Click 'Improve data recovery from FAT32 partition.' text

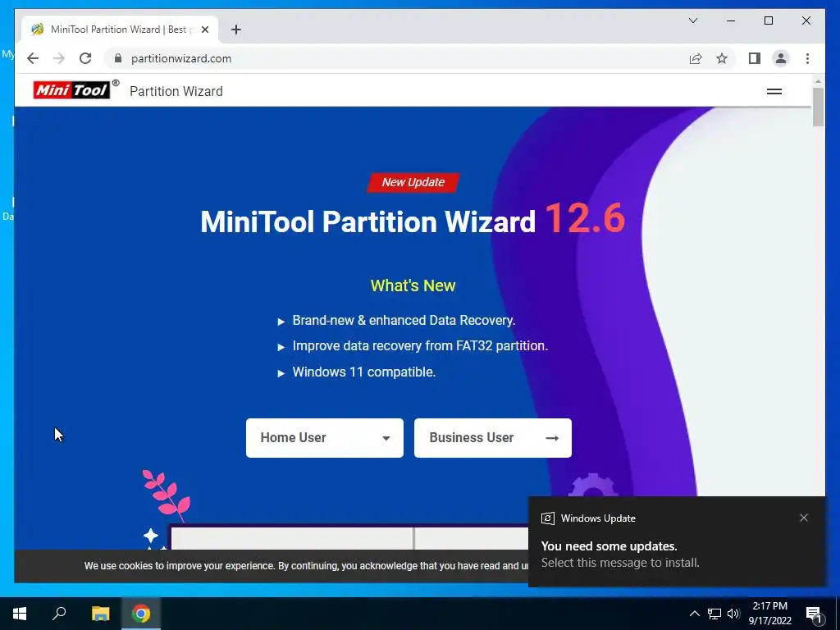[x=420, y=346]
